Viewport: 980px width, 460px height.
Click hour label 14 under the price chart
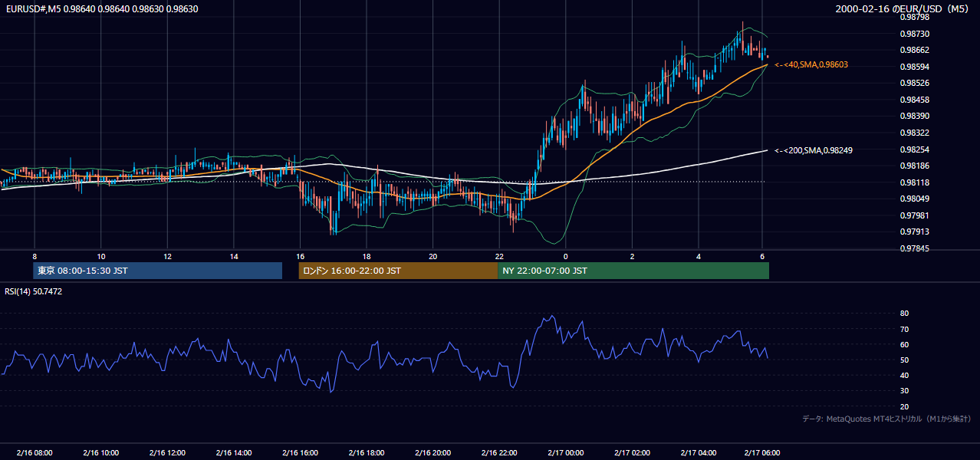[x=234, y=256]
